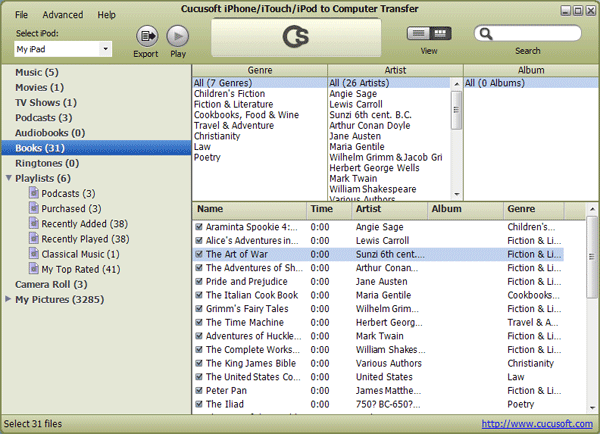Open the Help menu

(x=106, y=15)
